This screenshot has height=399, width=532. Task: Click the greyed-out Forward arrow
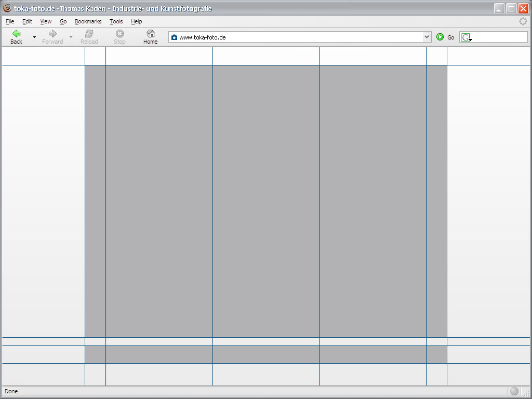coord(52,34)
